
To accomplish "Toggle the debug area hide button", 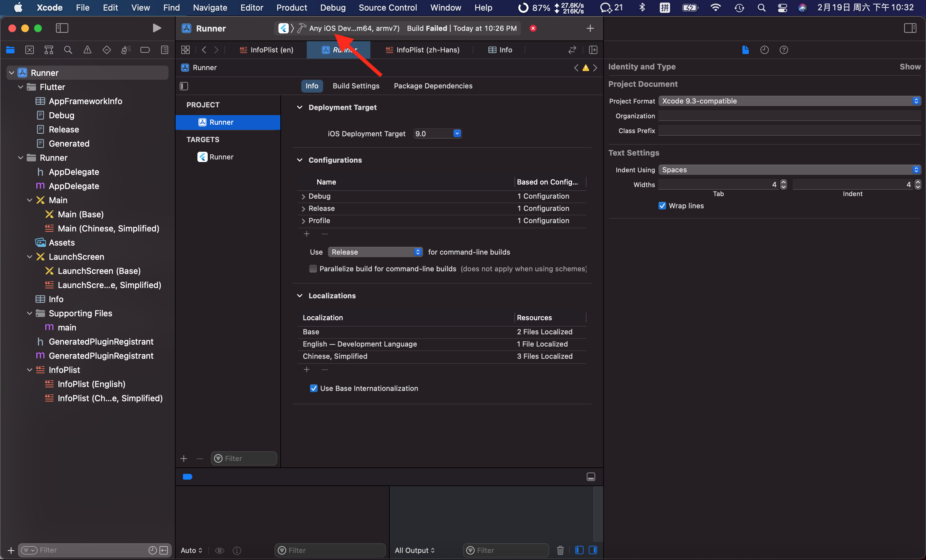I will [591, 477].
